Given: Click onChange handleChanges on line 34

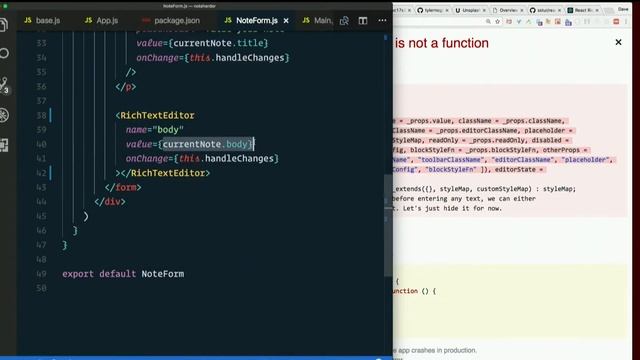Looking at the screenshot, I should (213, 58).
